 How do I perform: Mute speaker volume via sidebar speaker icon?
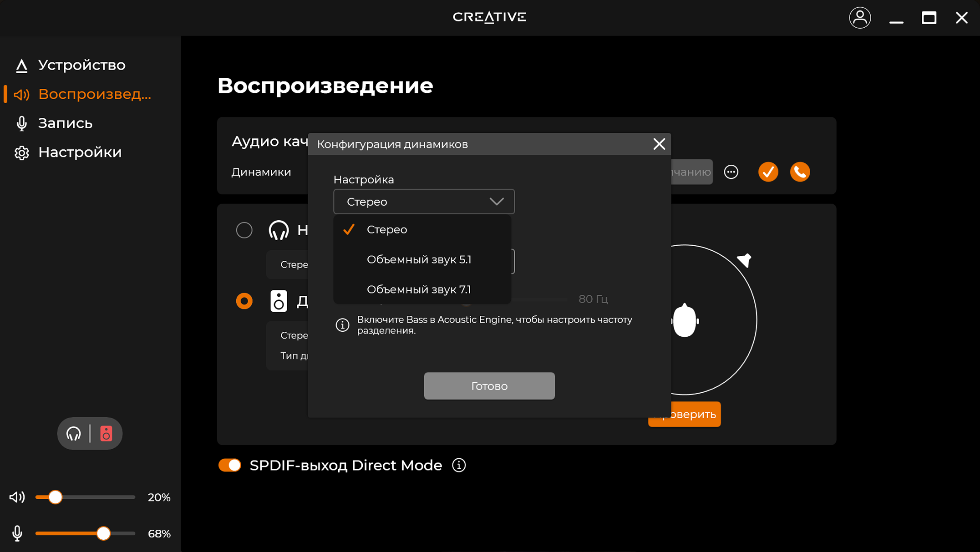point(17,497)
